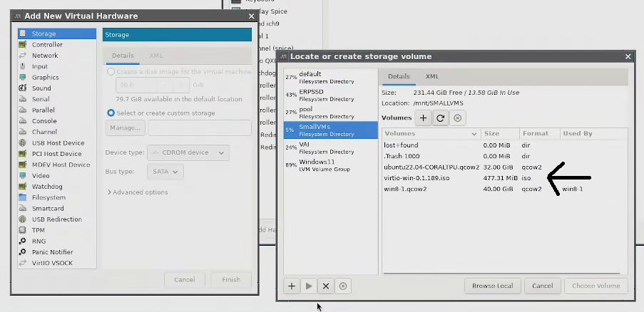The image size is (644, 312).
Task: Select TPM hardware type
Action: pyautogui.click(x=57, y=230)
